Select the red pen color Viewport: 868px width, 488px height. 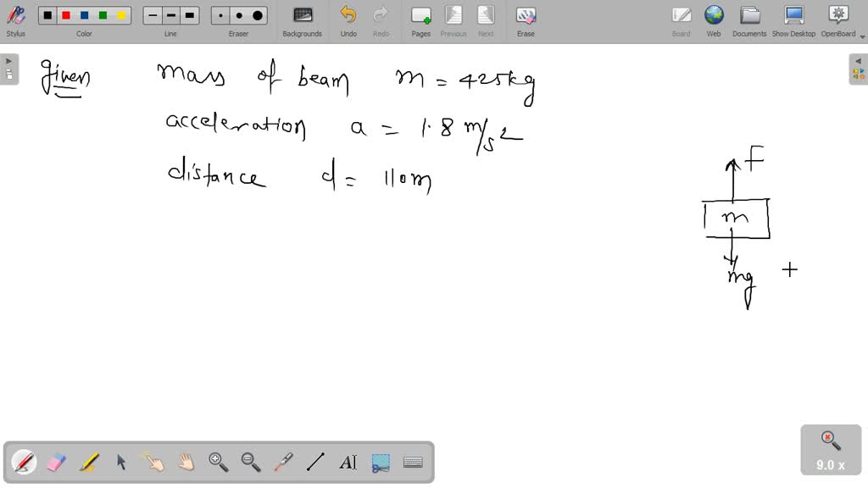point(66,15)
